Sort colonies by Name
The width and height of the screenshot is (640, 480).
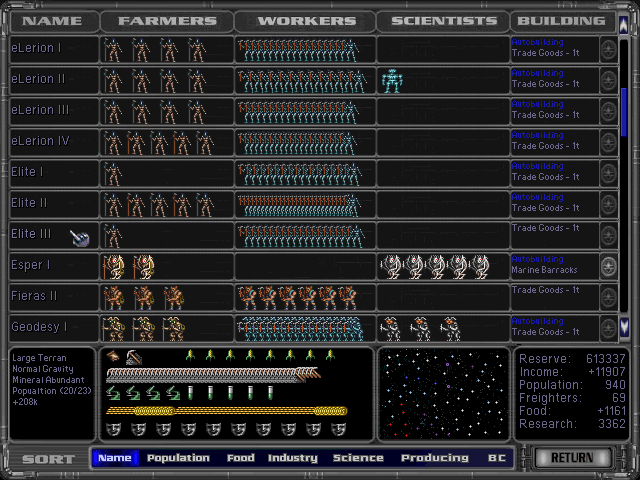click(x=115, y=458)
